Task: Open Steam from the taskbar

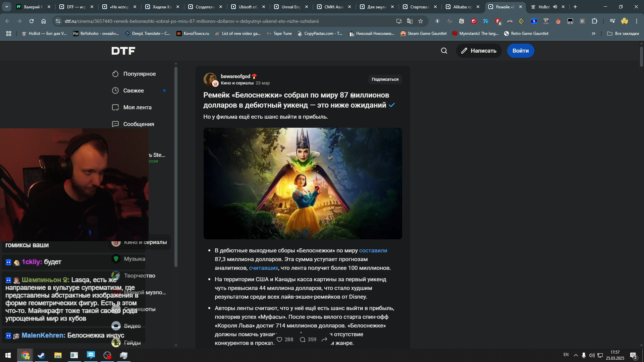Action: point(42,355)
